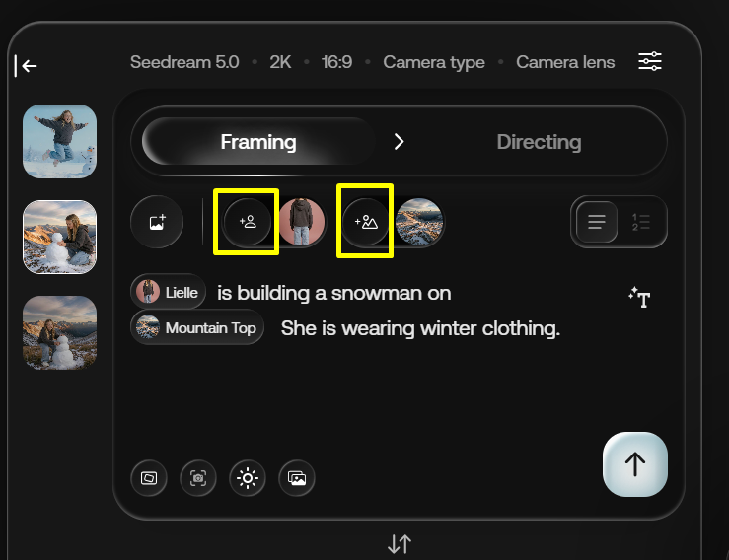Viewport: 729px width, 560px height.
Task: Switch to numbered list view mode
Action: (641, 222)
